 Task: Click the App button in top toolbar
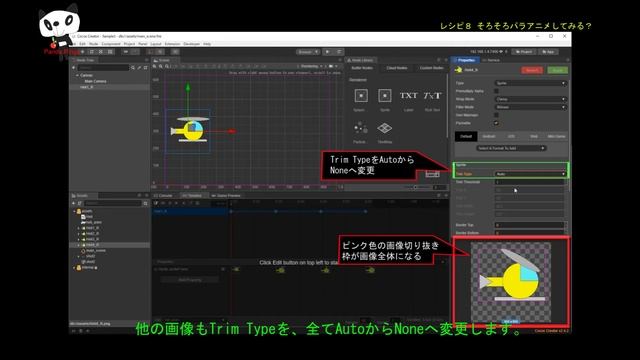coord(548,52)
